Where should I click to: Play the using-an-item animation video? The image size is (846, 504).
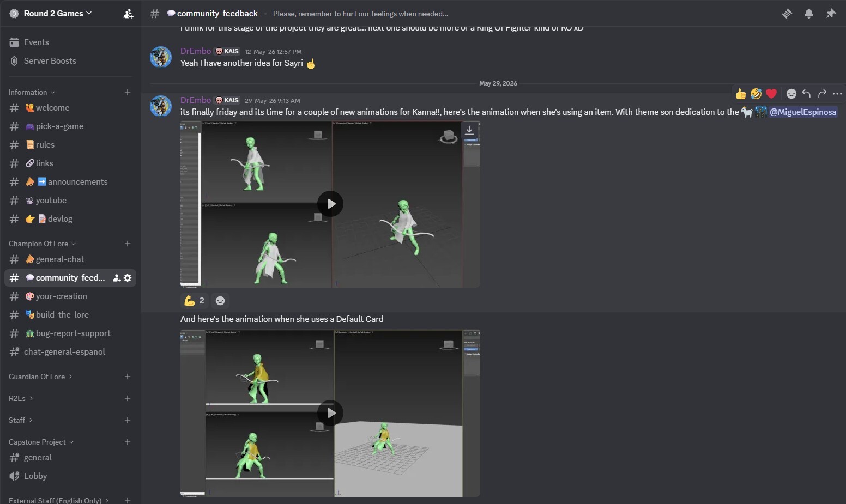pyautogui.click(x=330, y=204)
